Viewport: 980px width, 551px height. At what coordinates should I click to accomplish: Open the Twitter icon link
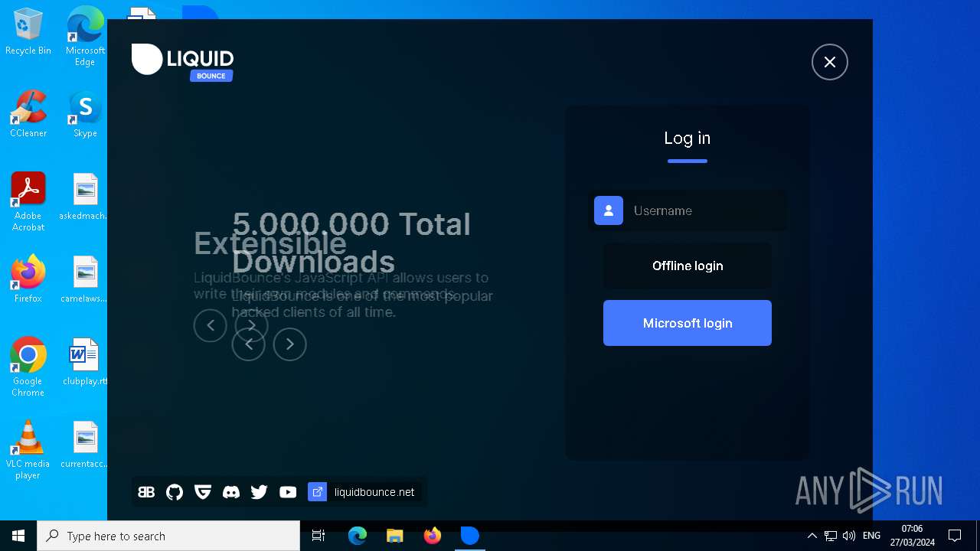tap(259, 492)
